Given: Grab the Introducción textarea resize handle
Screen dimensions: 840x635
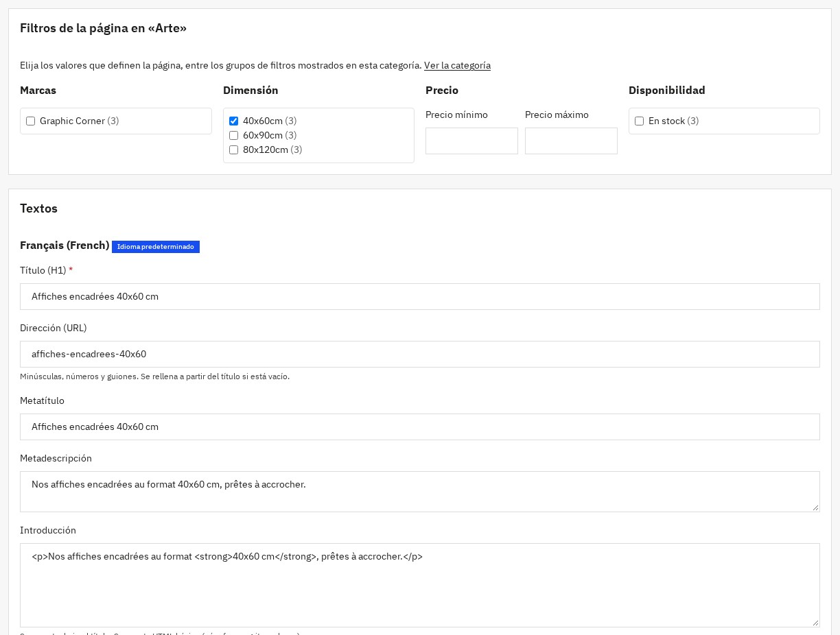Looking at the screenshot, I should tap(815, 623).
